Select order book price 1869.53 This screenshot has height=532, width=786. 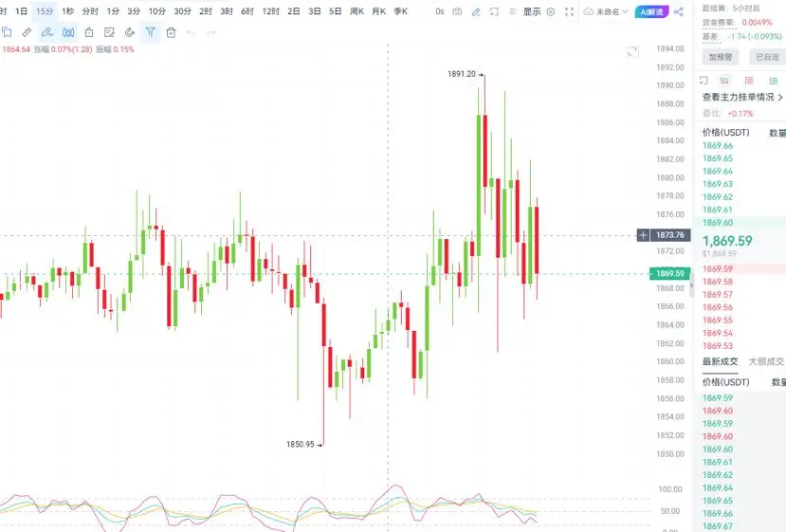(x=718, y=346)
